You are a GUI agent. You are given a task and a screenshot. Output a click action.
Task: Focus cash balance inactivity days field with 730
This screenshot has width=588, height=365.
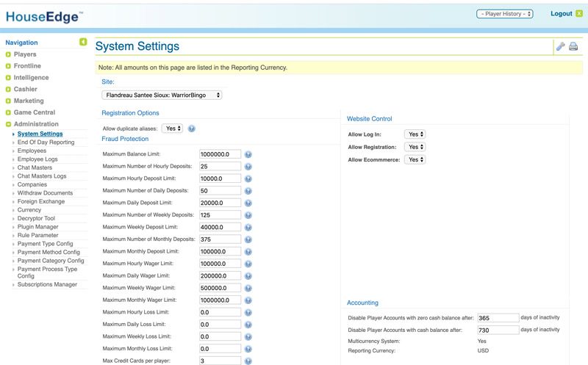(x=498, y=330)
